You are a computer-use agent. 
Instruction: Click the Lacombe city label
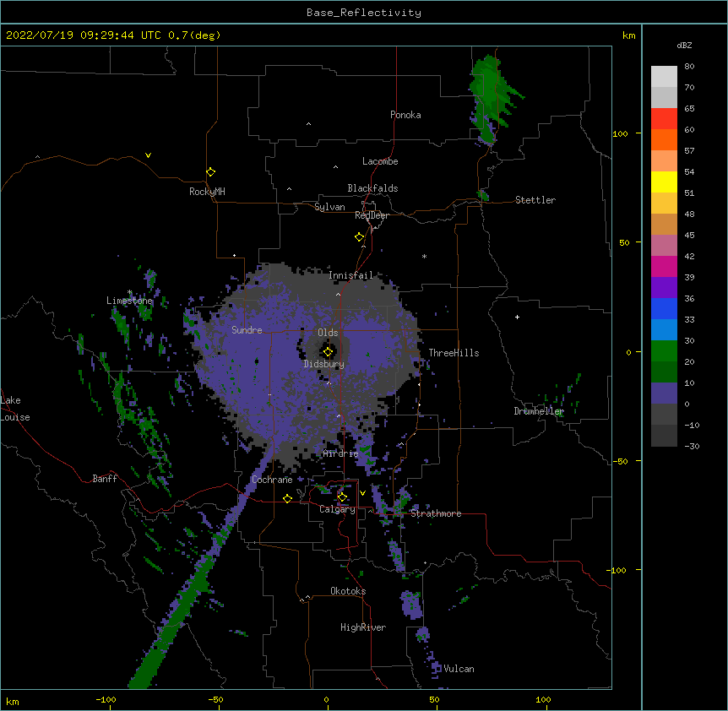click(x=380, y=161)
